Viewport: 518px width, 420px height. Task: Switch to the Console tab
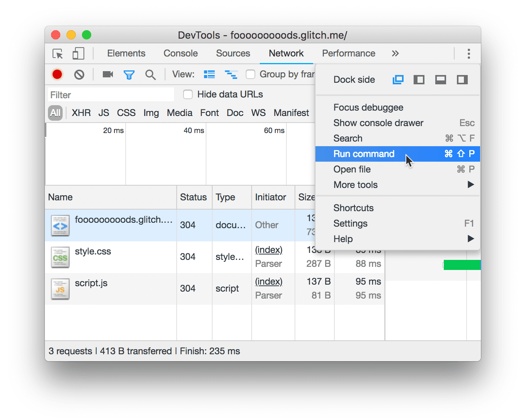tap(181, 53)
